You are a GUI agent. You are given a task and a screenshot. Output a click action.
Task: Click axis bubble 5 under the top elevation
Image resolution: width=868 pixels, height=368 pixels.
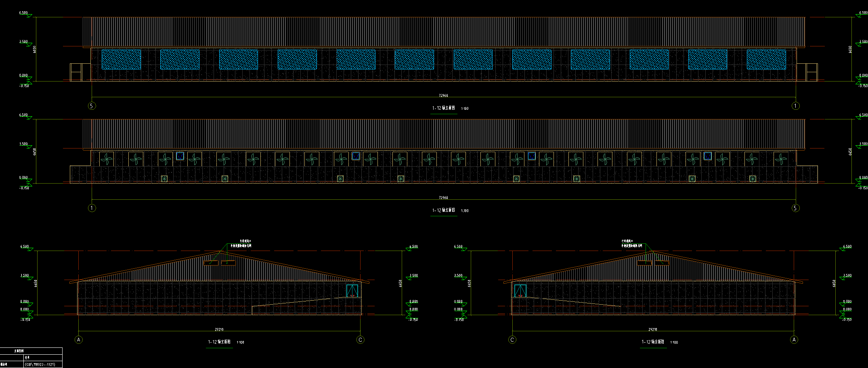tap(92, 106)
